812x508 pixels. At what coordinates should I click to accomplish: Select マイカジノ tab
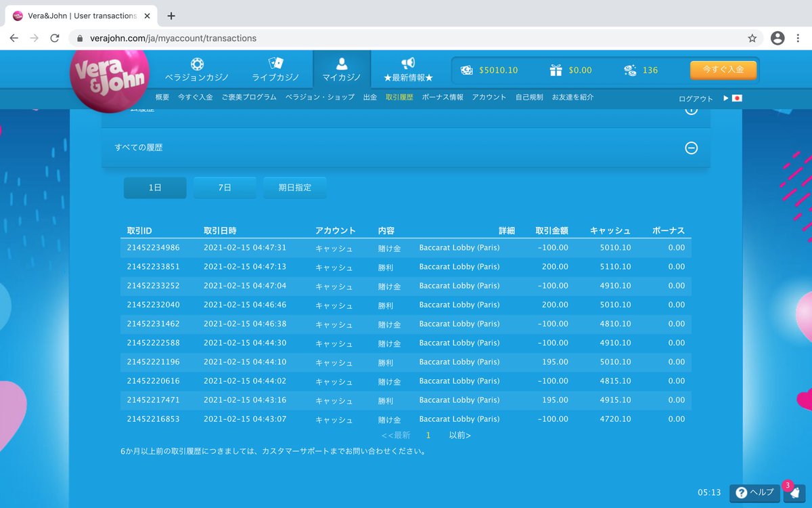pyautogui.click(x=342, y=70)
